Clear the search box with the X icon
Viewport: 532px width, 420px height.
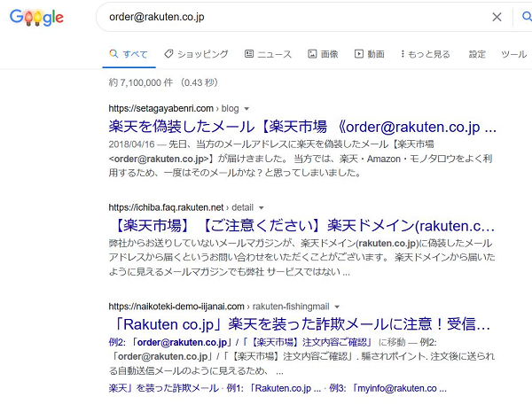497,17
